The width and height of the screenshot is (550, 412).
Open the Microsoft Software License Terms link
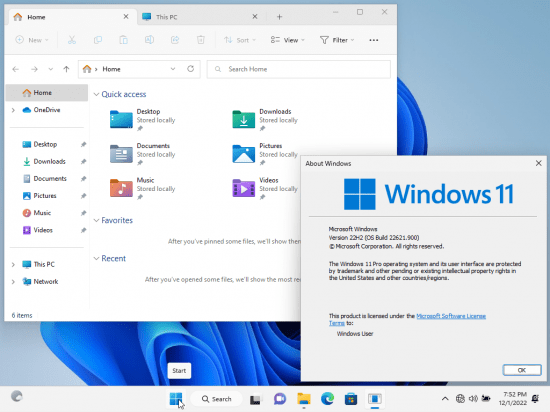point(407,319)
